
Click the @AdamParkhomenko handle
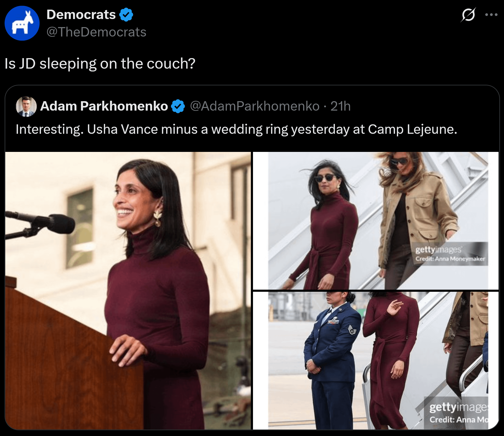pos(255,106)
